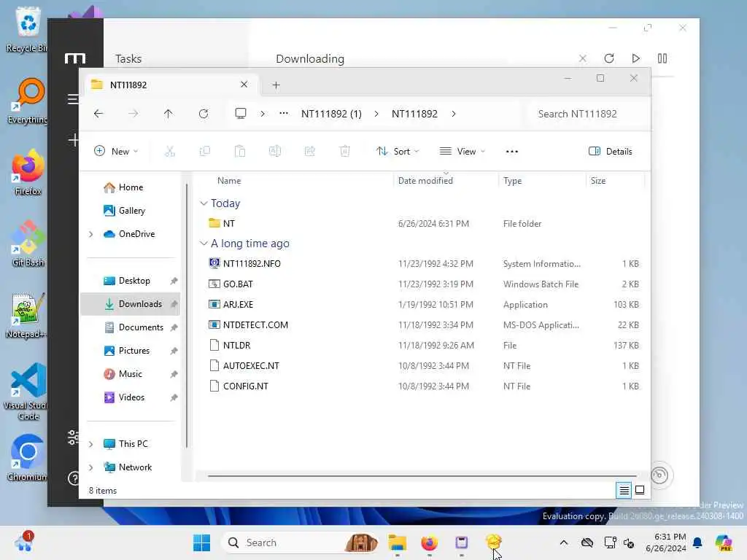Viewport: 747px width, 560px height.
Task: Show hidden breadcrumb path ellipsis
Action: 284,113
